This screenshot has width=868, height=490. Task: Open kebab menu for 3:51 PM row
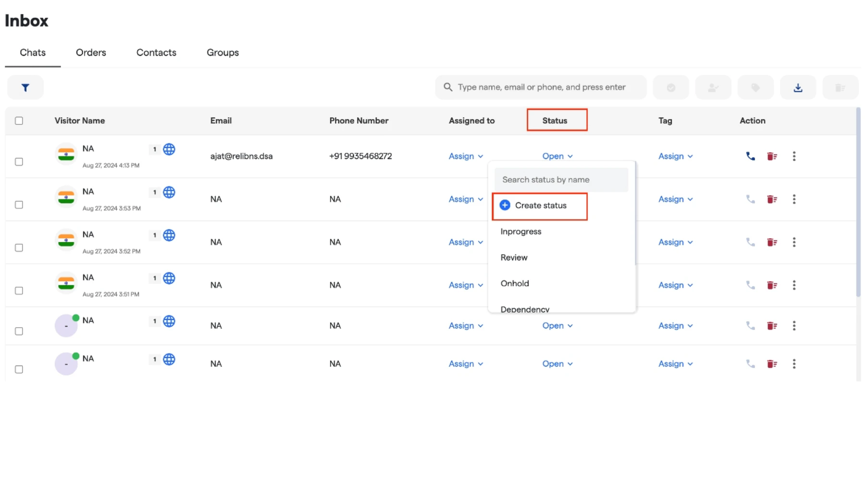(x=794, y=285)
